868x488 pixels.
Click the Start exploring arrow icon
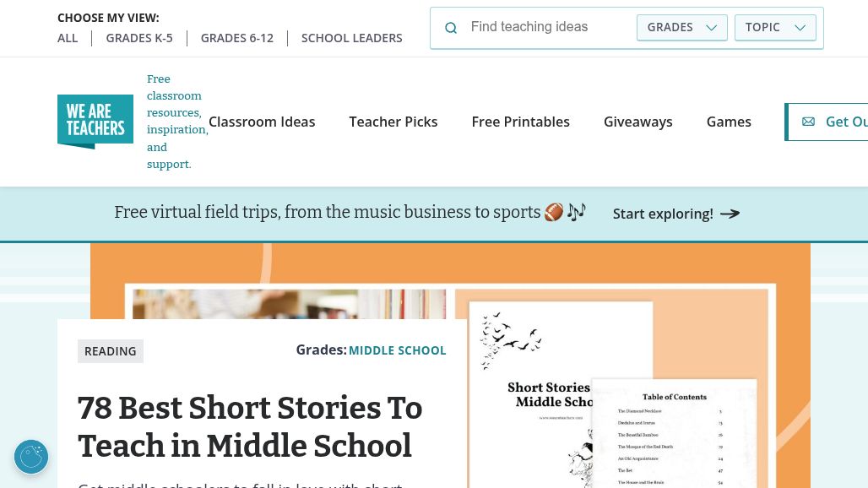coord(730,214)
